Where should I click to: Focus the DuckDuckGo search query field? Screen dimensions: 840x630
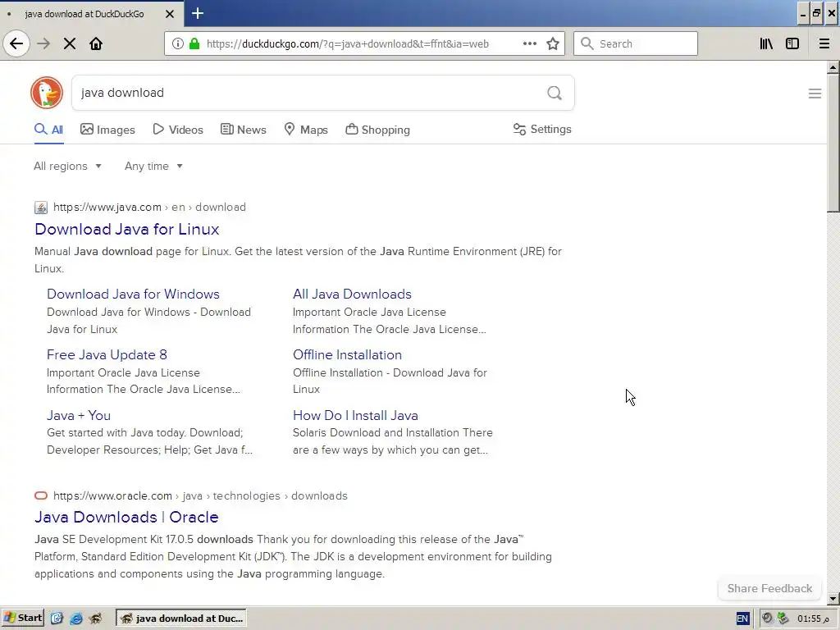(x=311, y=93)
